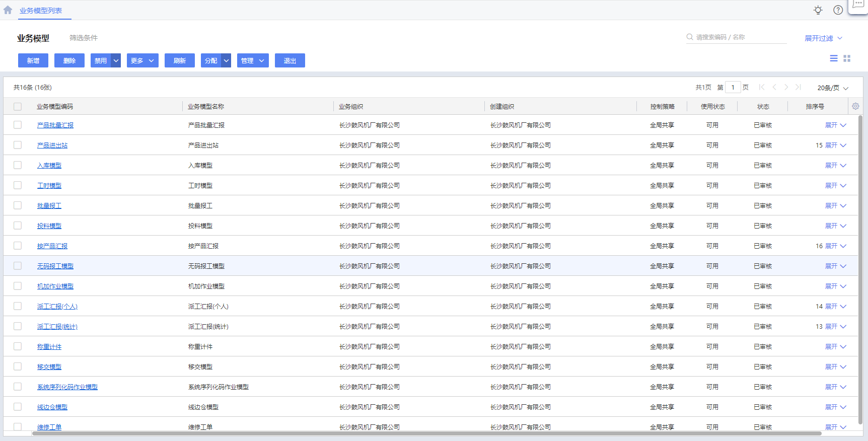Open the 禁用 button dropdown arrow

coord(116,61)
